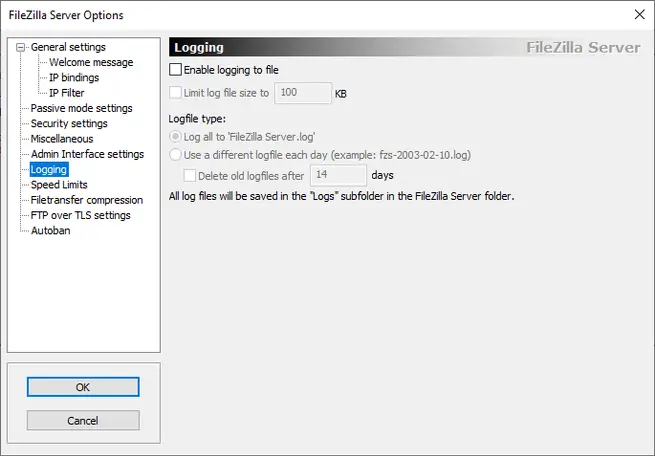Image resolution: width=655 pixels, height=456 pixels.
Task: Confirm options with the OK button
Action: tap(83, 387)
